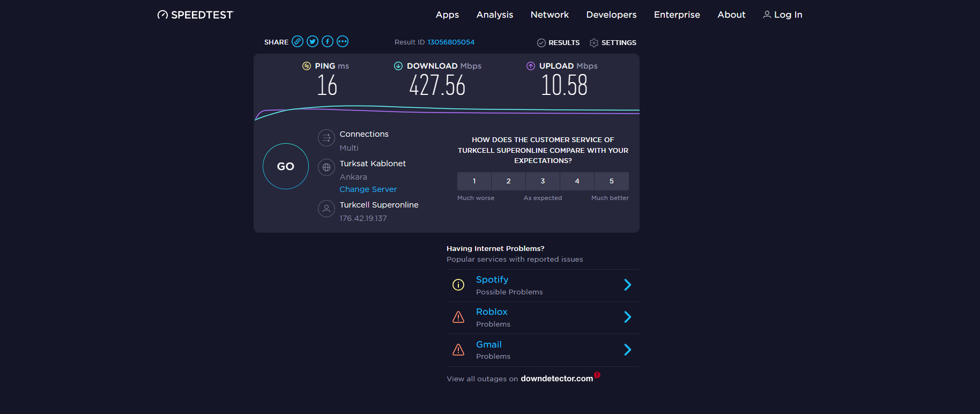Copy the share link icon
980x414 pixels.
point(298,41)
